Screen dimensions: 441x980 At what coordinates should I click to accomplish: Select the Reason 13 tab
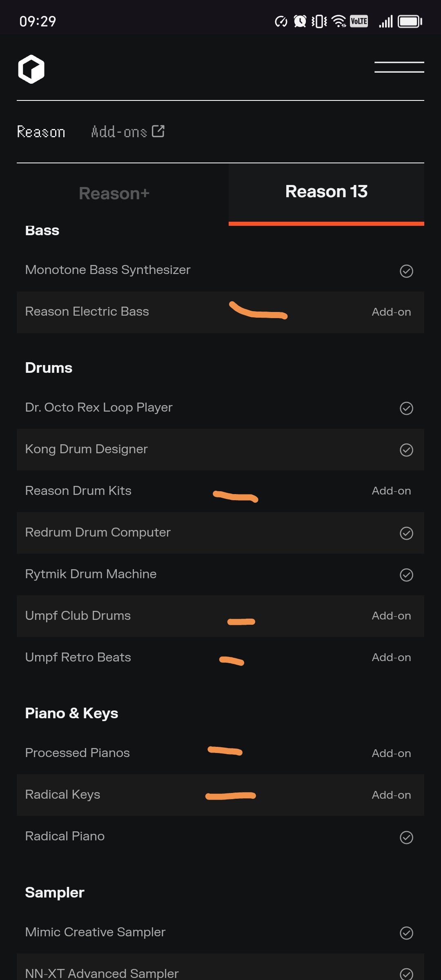pos(326,192)
